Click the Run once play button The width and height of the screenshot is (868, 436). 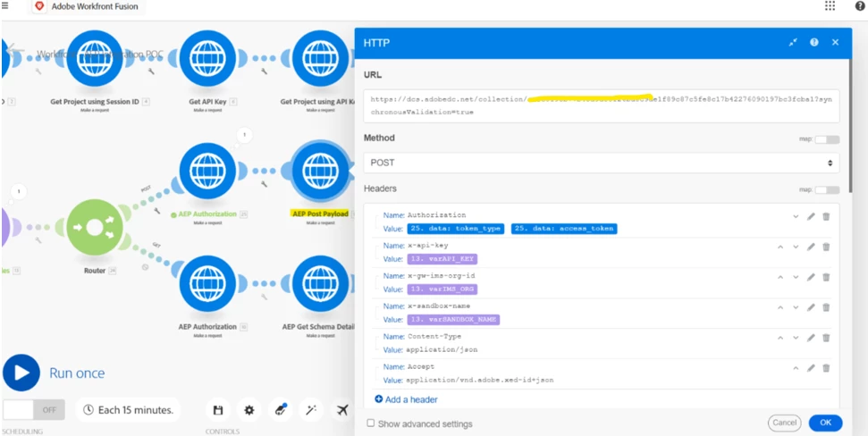(21, 373)
